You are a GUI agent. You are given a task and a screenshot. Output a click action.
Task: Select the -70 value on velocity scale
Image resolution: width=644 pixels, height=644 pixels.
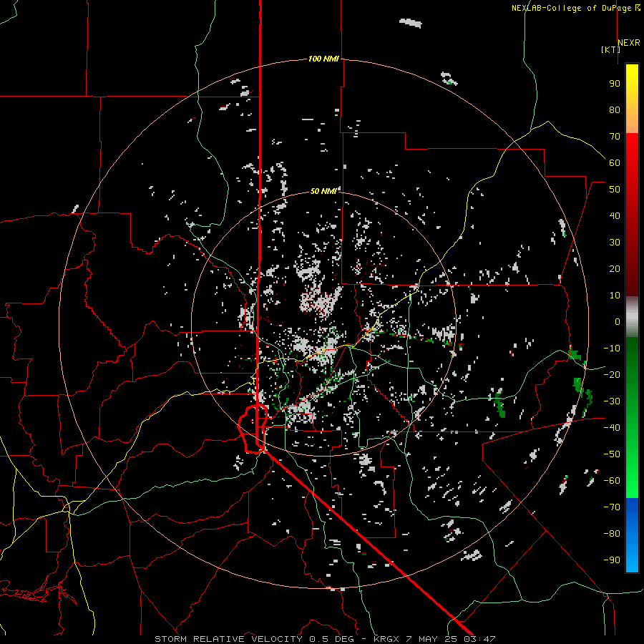(612, 507)
